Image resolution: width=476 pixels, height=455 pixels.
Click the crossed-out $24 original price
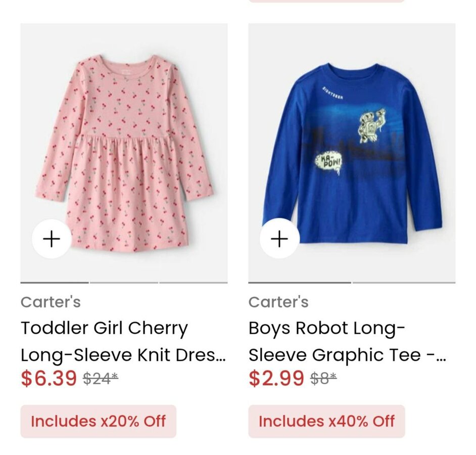click(x=100, y=379)
